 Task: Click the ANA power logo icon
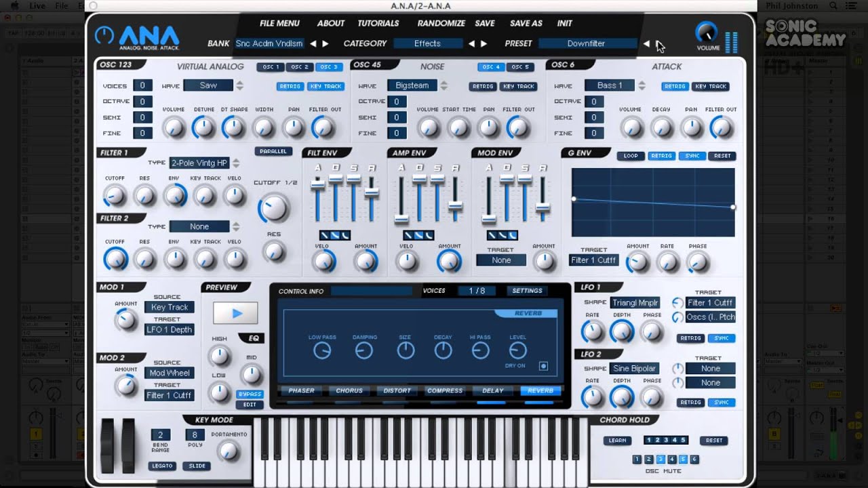coord(104,35)
